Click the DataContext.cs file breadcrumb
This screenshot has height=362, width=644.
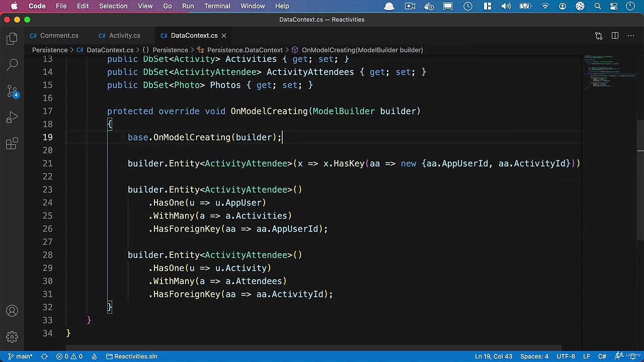click(105, 50)
